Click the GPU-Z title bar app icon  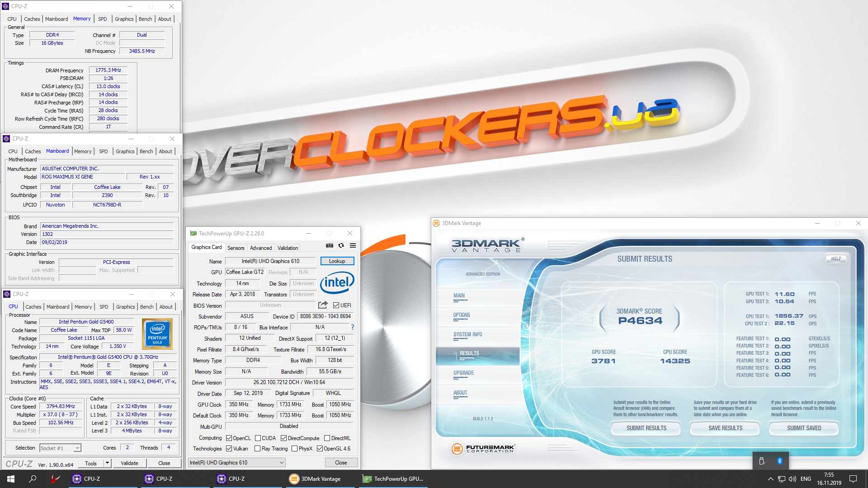(x=193, y=234)
